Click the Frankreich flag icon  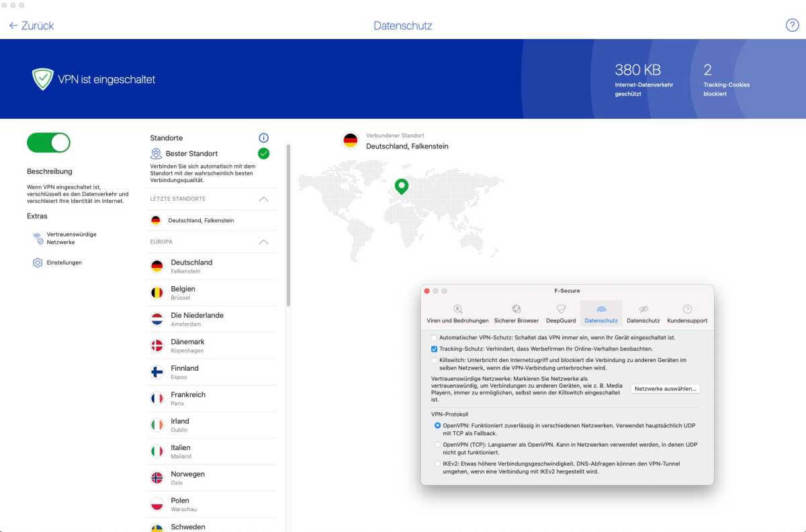pos(157,398)
